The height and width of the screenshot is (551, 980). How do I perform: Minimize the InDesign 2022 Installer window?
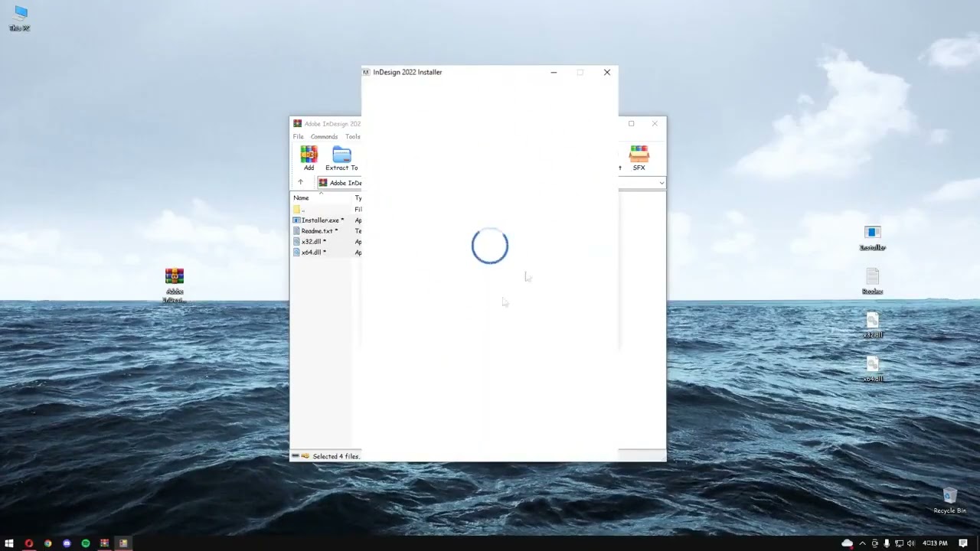point(554,72)
